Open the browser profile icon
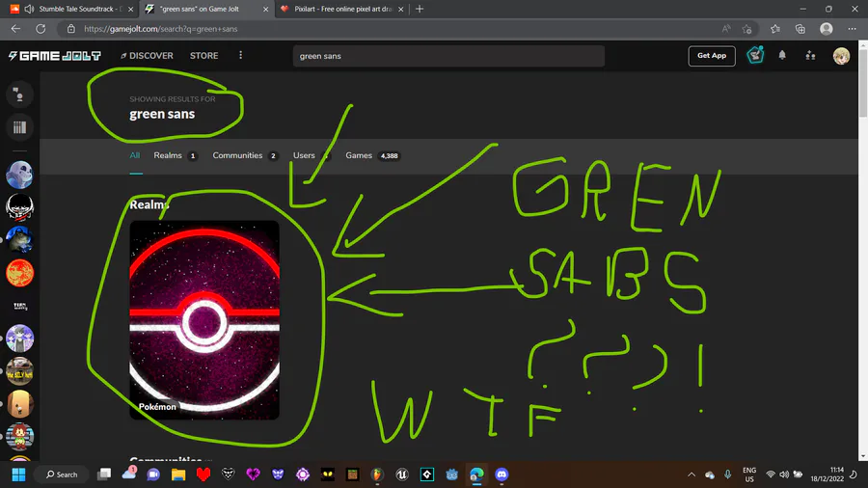The height and width of the screenshot is (488, 868). point(826,29)
